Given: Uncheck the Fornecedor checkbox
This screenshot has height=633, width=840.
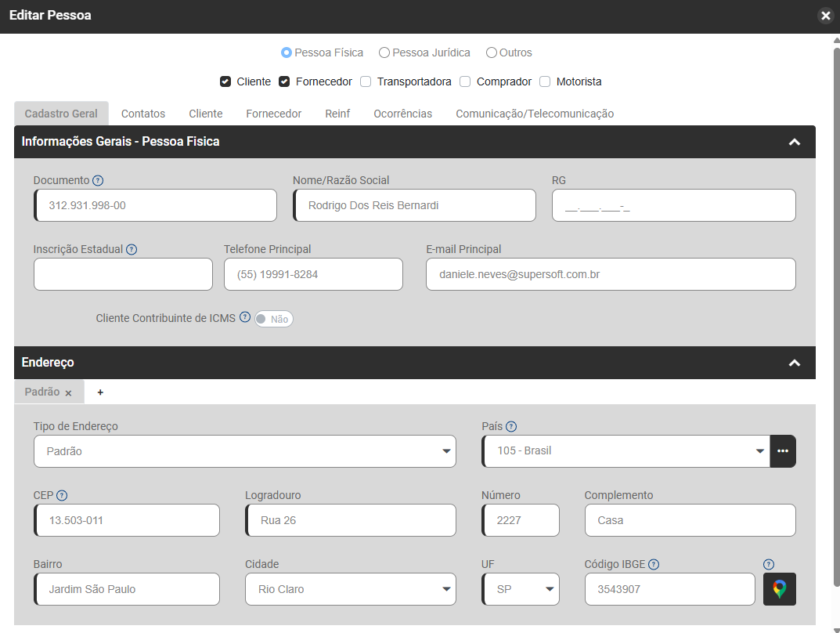Looking at the screenshot, I should pos(284,81).
